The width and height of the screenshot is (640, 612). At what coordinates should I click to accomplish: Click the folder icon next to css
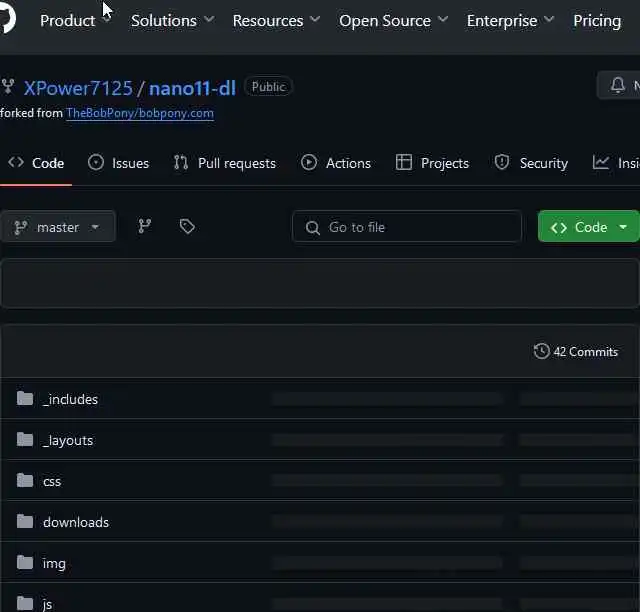click(x=25, y=481)
